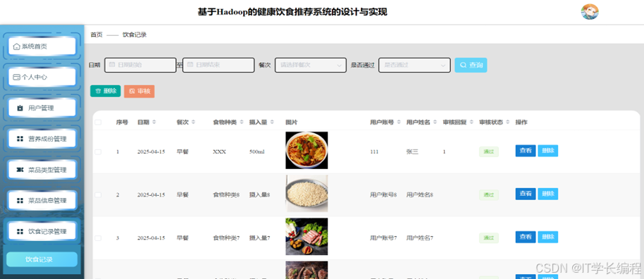Tick the checkbox for row 3 (用户姓名7)
This screenshot has height=279, width=644.
pos(98,238)
